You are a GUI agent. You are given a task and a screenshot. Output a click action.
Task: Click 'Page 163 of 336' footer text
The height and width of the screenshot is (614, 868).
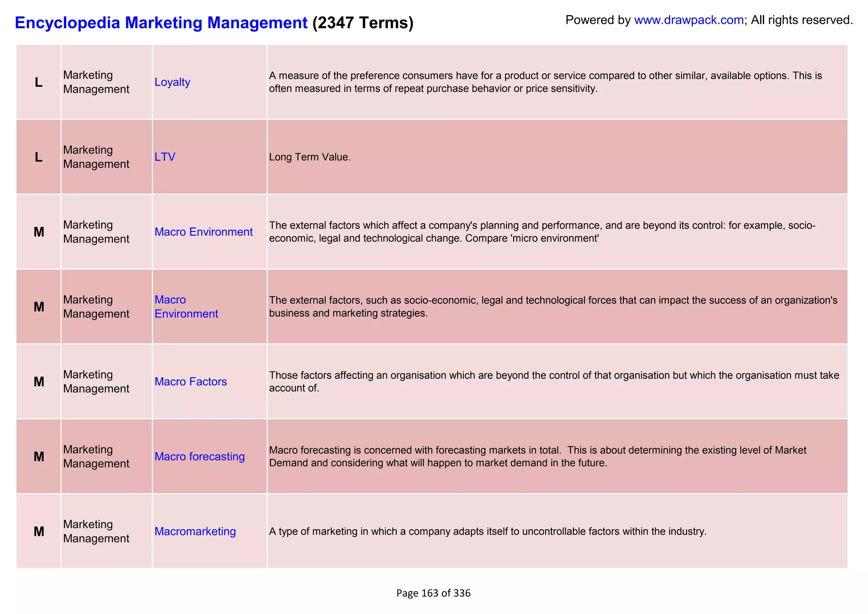coord(434,593)
